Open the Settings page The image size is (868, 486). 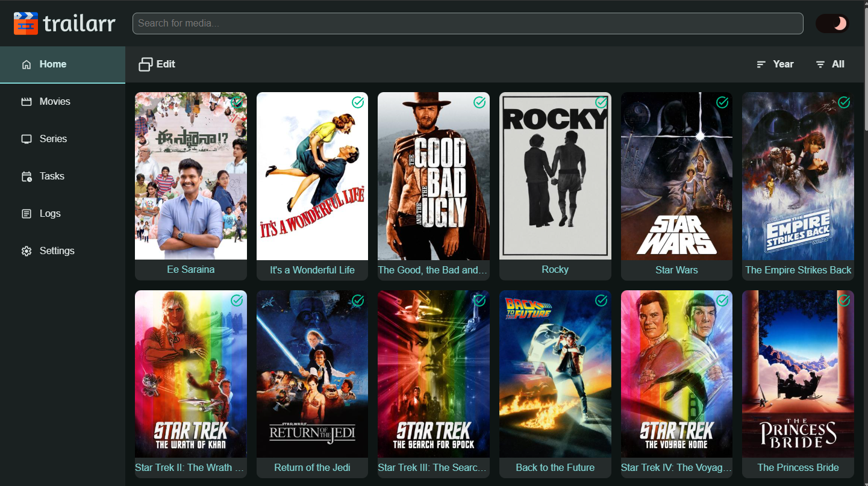(x=63, y=251)
